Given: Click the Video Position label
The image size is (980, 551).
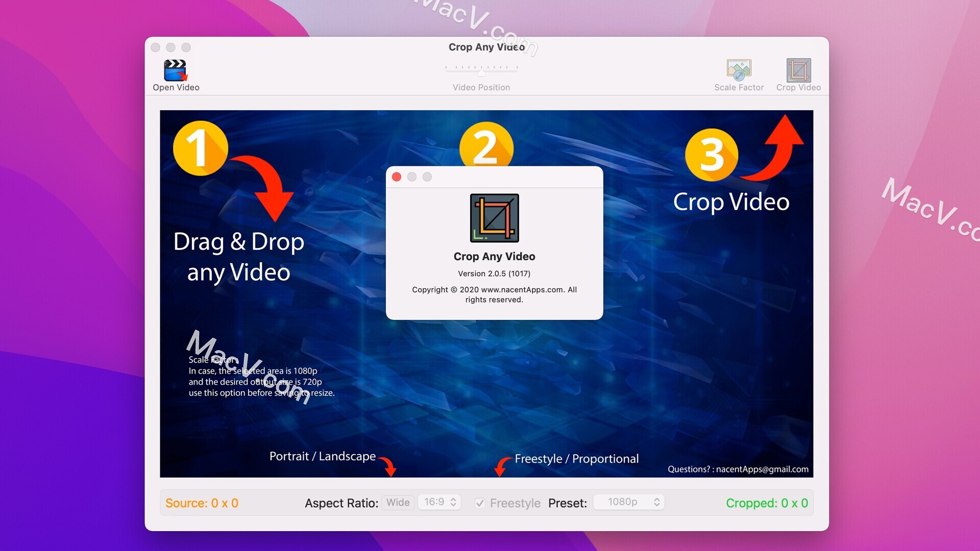Looking at the screenshot, I should [x=481, y=87].
